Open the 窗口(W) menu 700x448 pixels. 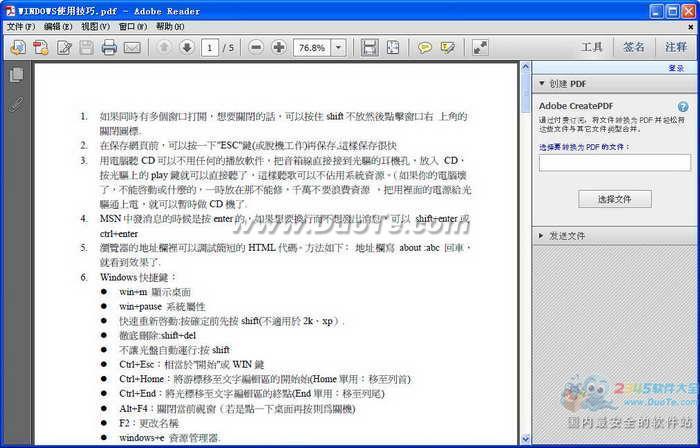pyautogui.click(x=133, y=27)
